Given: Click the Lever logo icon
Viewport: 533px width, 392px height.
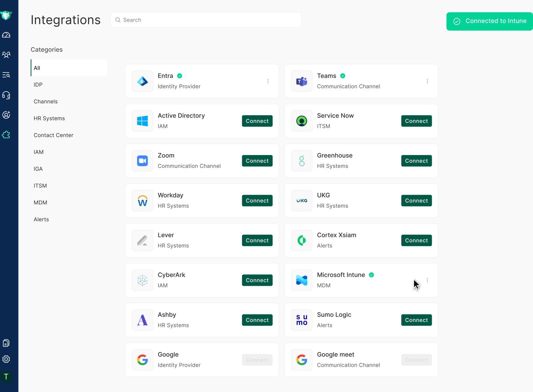Looking at the screenshot, I should [x=142, y=240].
